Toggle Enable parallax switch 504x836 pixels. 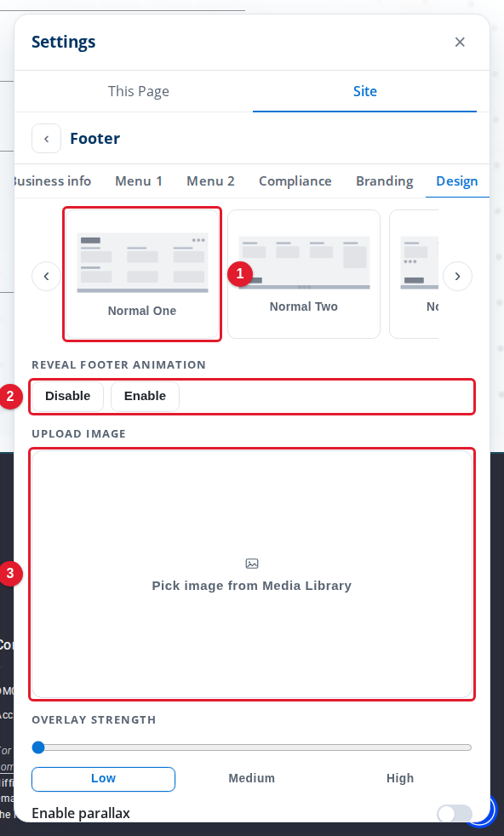[x=455, y=814]
